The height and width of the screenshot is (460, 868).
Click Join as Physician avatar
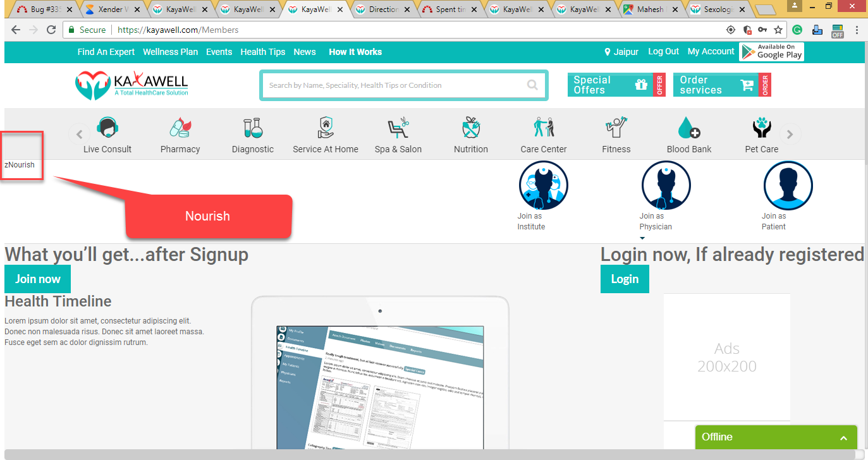pos(666,186)
